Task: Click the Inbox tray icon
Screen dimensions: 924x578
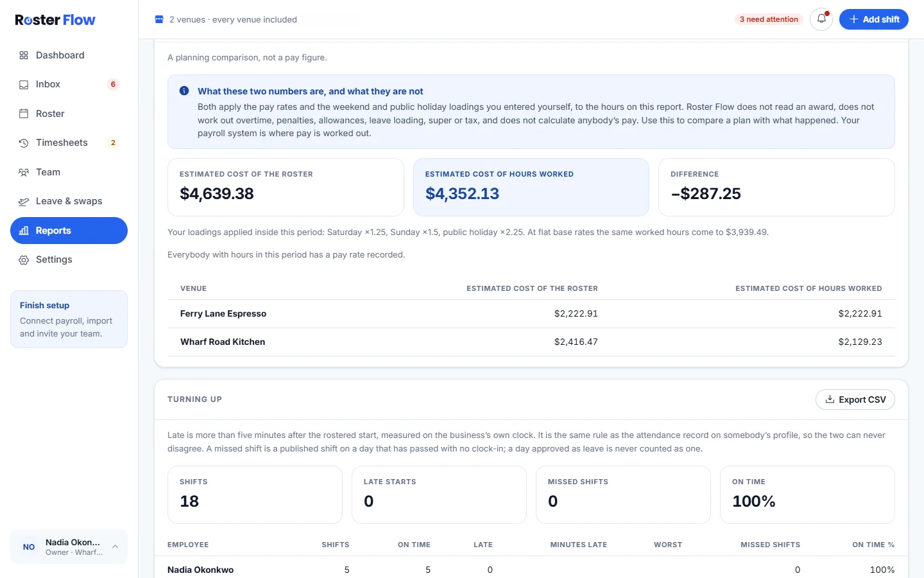Action: (24, 84)
